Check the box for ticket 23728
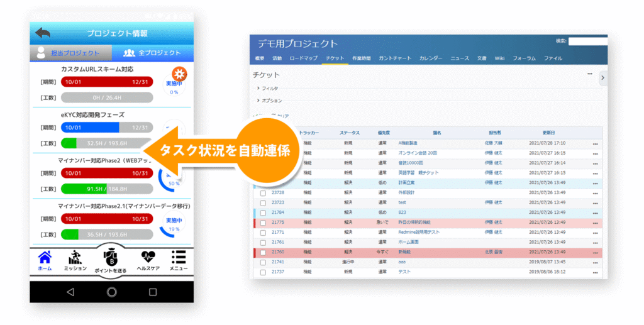644x325 pixels. point(264,192)
